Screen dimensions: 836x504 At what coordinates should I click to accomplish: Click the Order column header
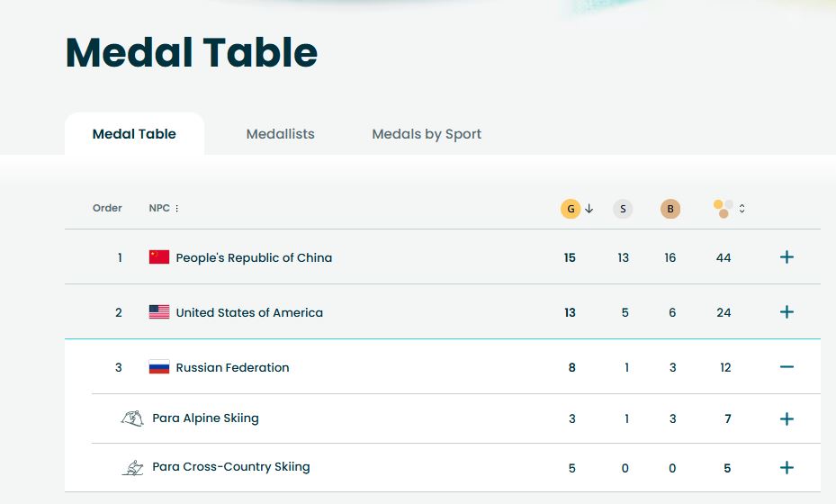[x=107, y=208]
